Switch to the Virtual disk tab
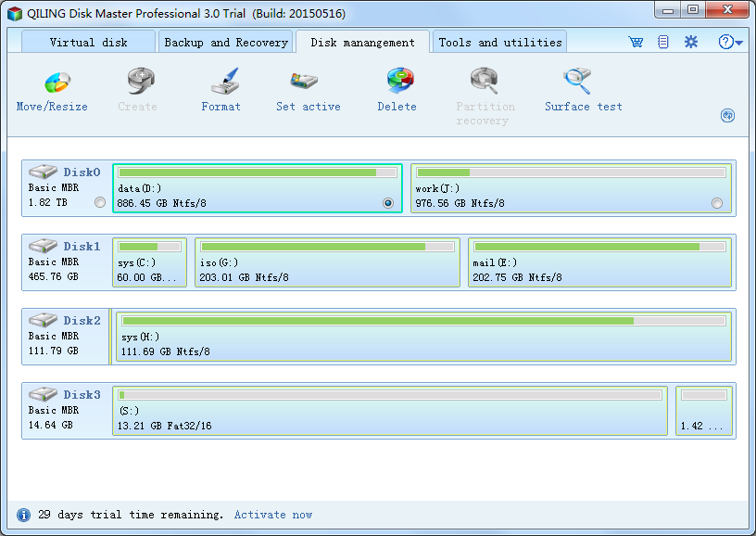This screenshot has width=756, height=536. [x=88, y=43]
